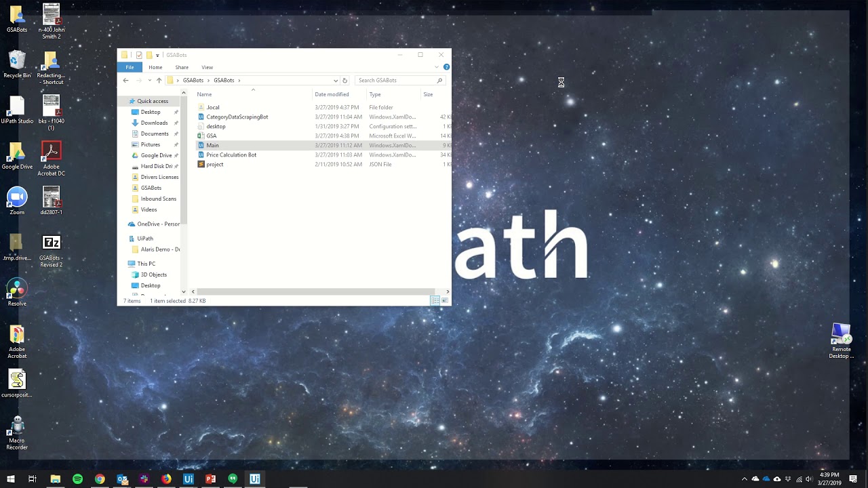Expand the address bar history dropdown
This screenshot has height=488, width=868.
(335, 80)
